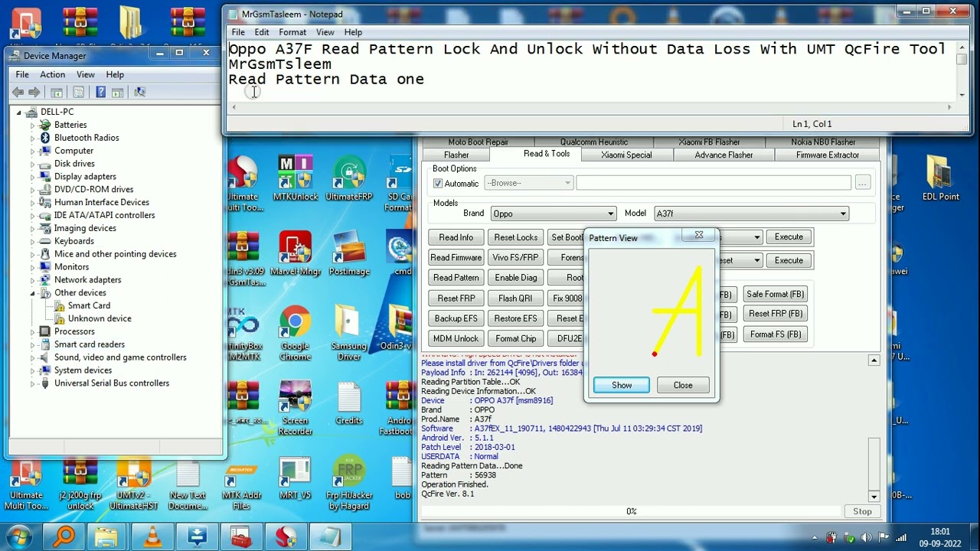The height and width of the screenshot is (551, 980).
Task: Open the Credits file icon
Action: point(349,403)
